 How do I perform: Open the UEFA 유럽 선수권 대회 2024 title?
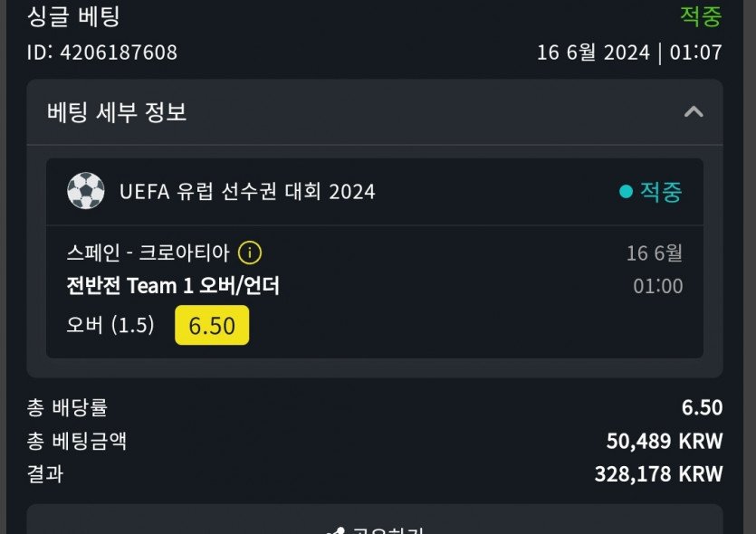point(247,192)
